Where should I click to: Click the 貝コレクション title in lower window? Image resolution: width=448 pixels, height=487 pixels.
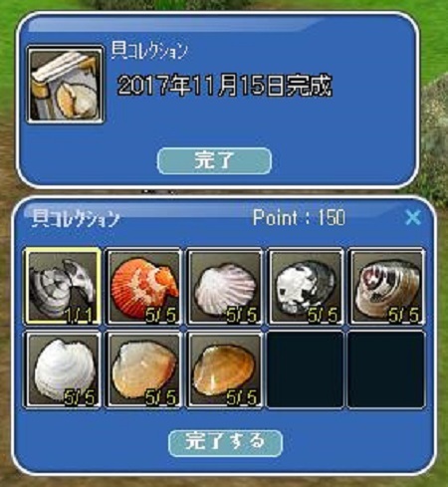coord(76,219)
